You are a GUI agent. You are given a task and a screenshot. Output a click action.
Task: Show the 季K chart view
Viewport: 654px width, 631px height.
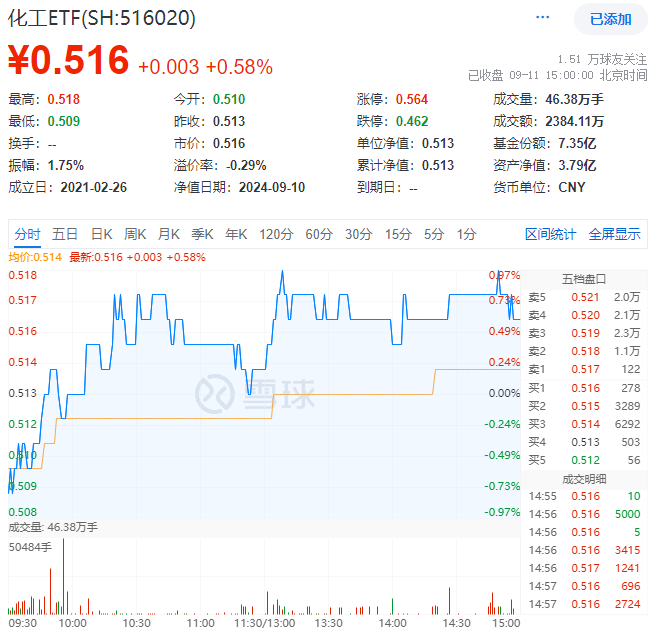tap(202, 234)
